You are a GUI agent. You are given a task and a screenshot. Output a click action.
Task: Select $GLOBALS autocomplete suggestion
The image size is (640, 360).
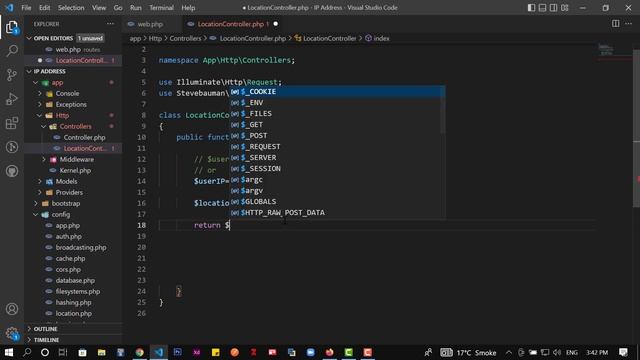(x=337, y=202)
